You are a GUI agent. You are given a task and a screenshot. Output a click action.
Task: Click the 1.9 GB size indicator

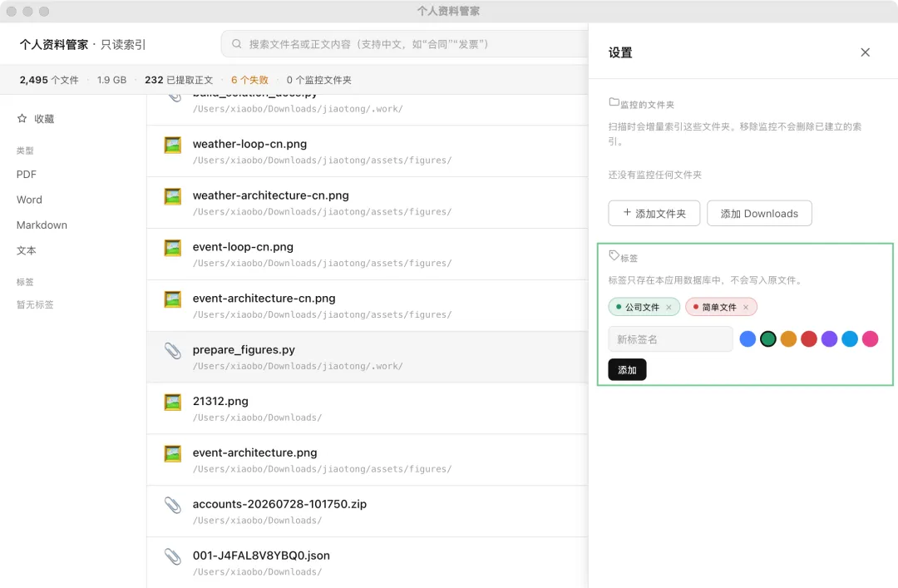point(111,80)
